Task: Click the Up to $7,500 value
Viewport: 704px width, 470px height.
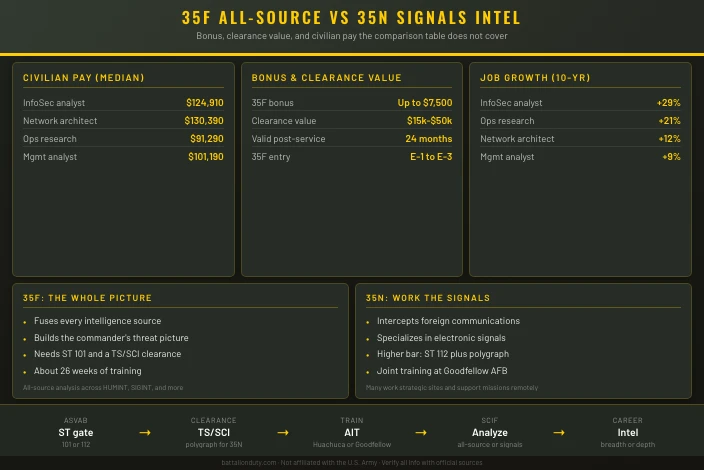Action: [x=425, y=103]
